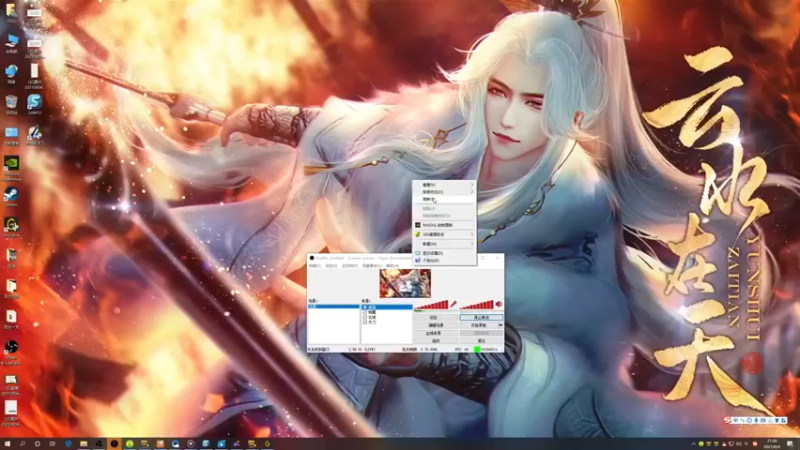Open the Scene Collection menu in OBS

tap(372, 265)
